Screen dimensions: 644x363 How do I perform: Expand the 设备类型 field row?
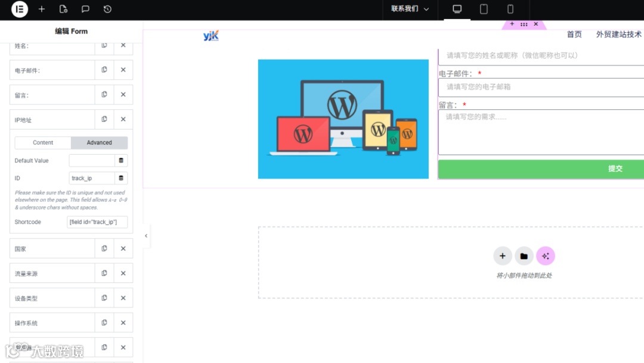point(52,298)
